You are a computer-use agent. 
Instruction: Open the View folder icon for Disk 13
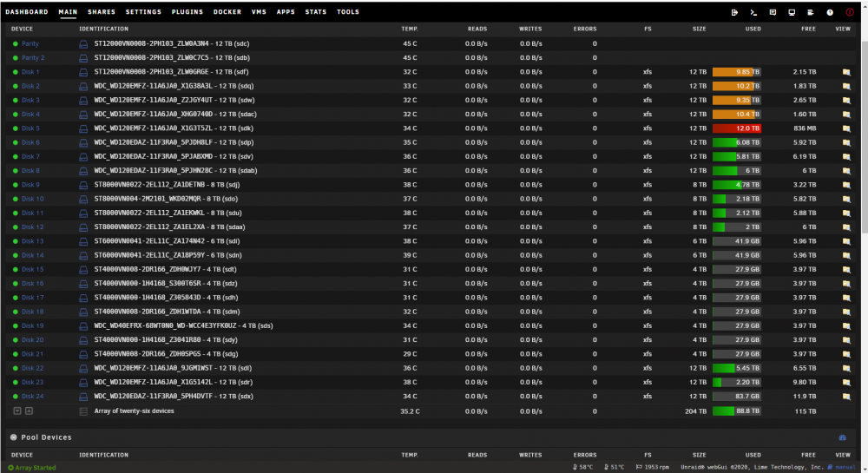tap(845, 241)
